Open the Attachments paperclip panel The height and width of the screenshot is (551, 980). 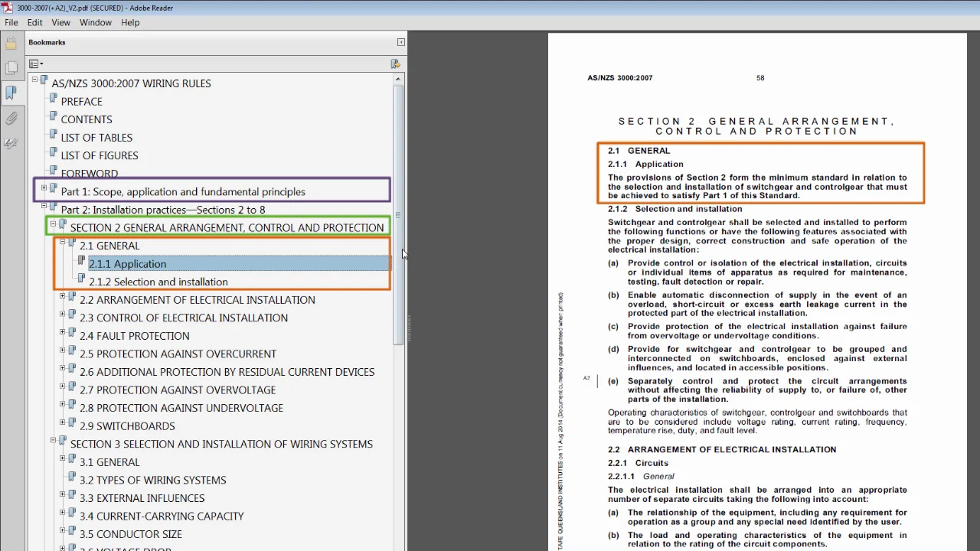point(11,119)
